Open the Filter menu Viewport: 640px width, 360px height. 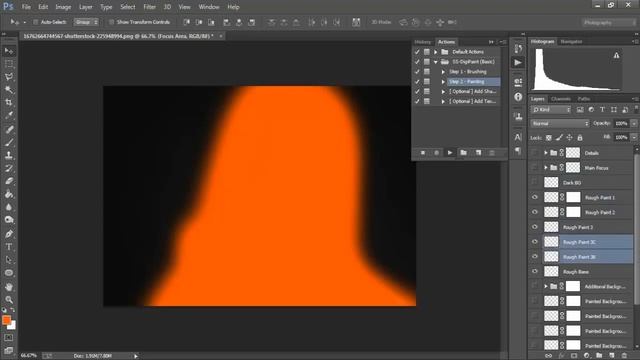coord(149,7)
